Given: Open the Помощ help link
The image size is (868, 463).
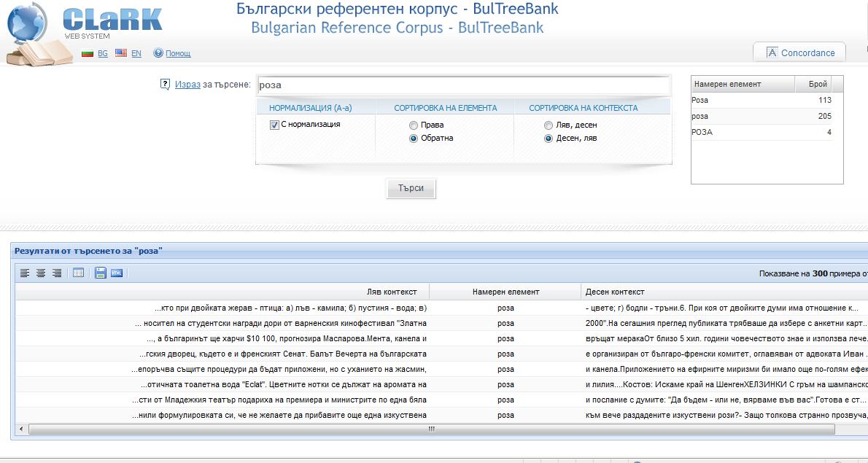Looking at the screenshot, I should click(x=178, y=54).
